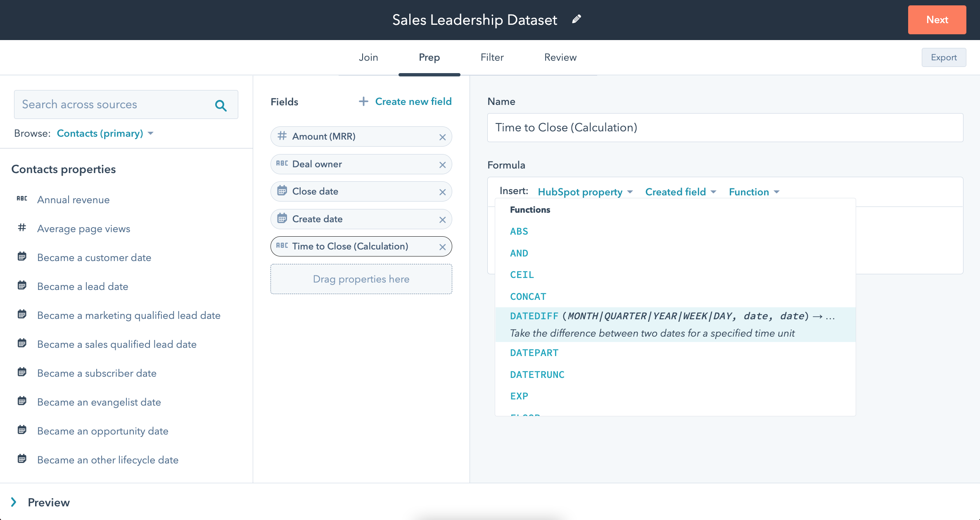Screen dimensions: 980x520
Task: Remove the Create date field
Action: click(442, 220)
